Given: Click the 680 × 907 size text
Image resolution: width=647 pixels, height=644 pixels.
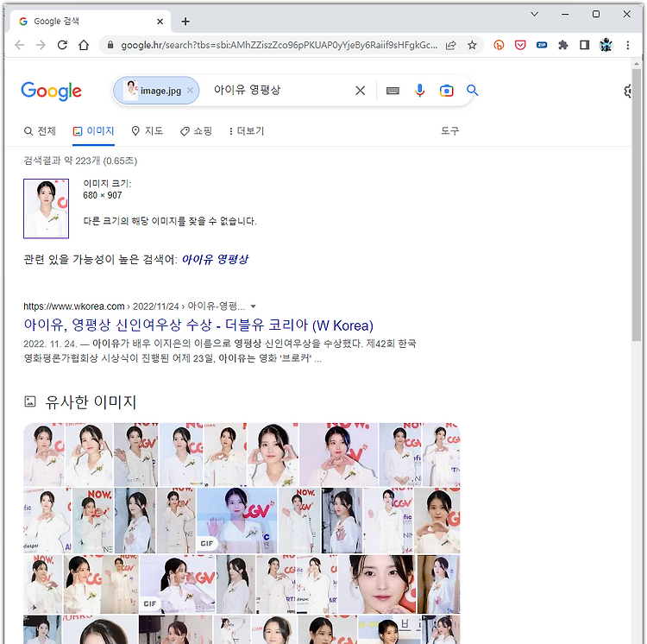Looking at the screenshot, I should (x=103, y=195).
